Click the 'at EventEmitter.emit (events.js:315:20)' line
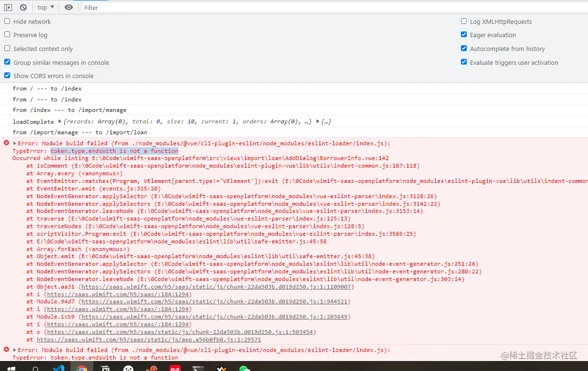The height and width of the screenshot is (371, 588). 94,189
